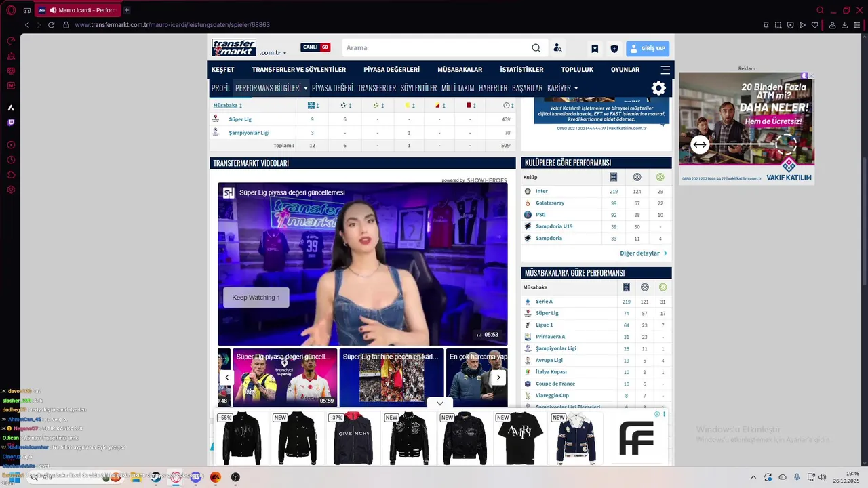Image resolution: width=868 pixels, height=488 pixels.
Task: Open Opera easy setup sliders icon
Action: click(857, 25)
